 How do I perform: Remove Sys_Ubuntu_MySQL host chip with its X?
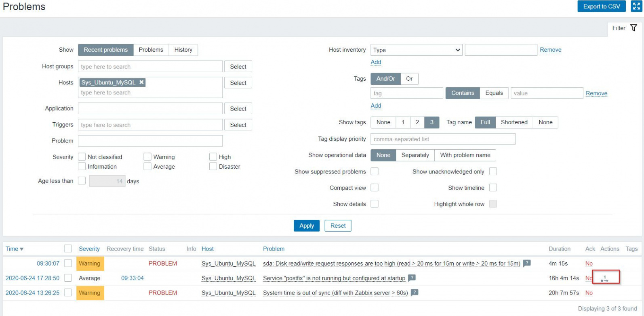[141, 82]
